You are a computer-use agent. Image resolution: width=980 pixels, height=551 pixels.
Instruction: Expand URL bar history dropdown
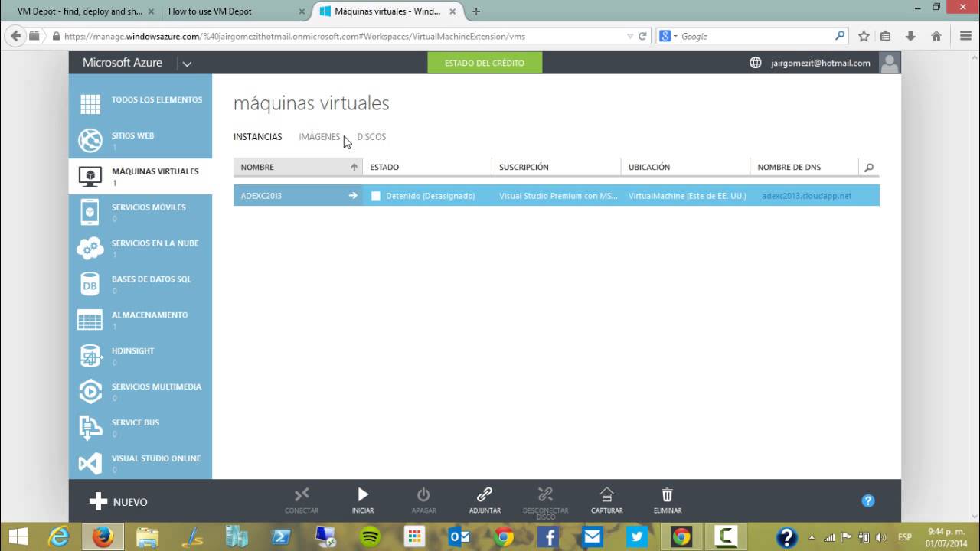click(x=629, y=36)
